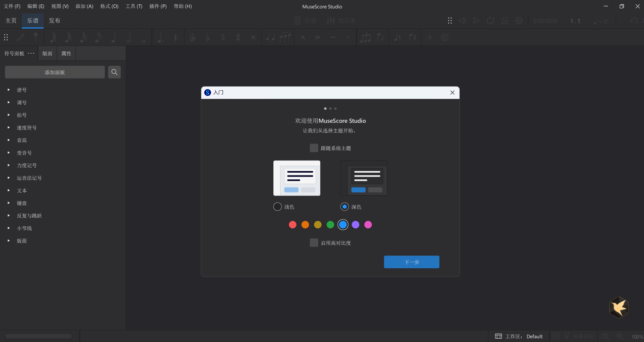Select the 16th note duration icon

point(83,38)
